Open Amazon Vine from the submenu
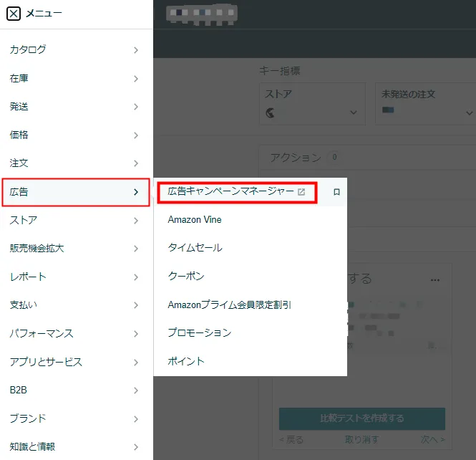 195,220
